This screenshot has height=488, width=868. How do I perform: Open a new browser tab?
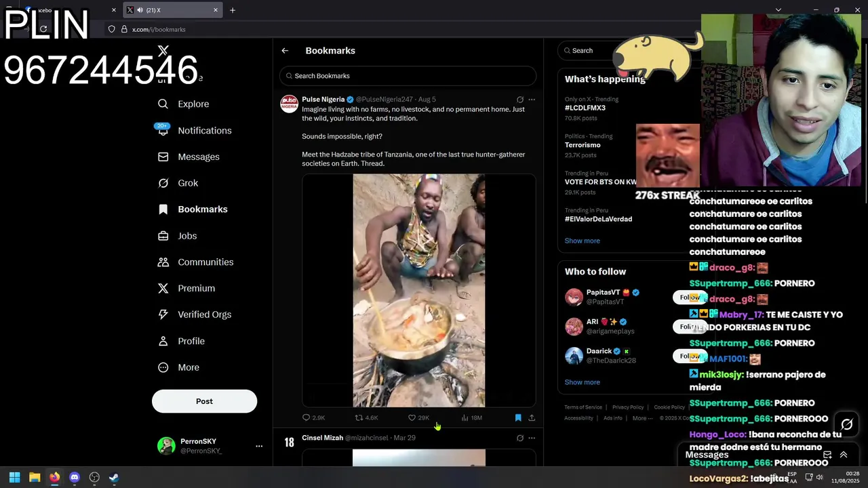(233, 10)
